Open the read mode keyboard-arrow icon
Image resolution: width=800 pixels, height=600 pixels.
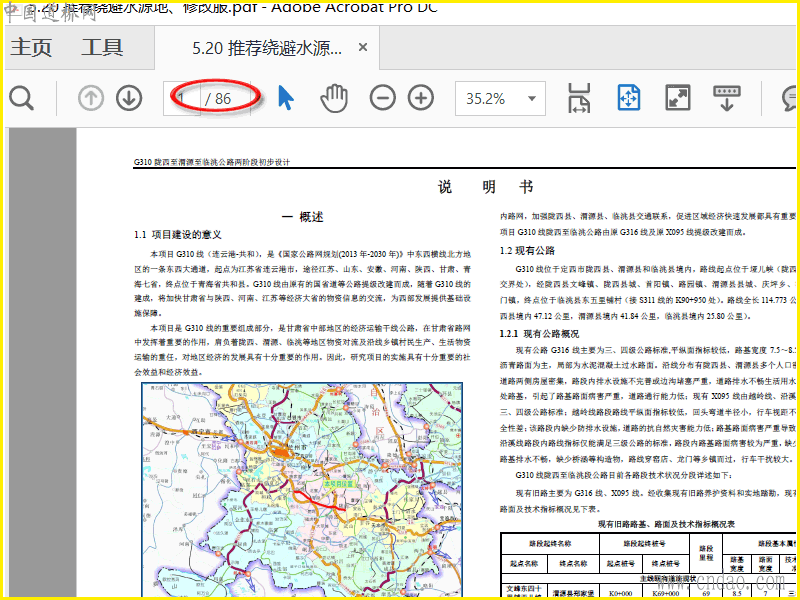[727, 98]
